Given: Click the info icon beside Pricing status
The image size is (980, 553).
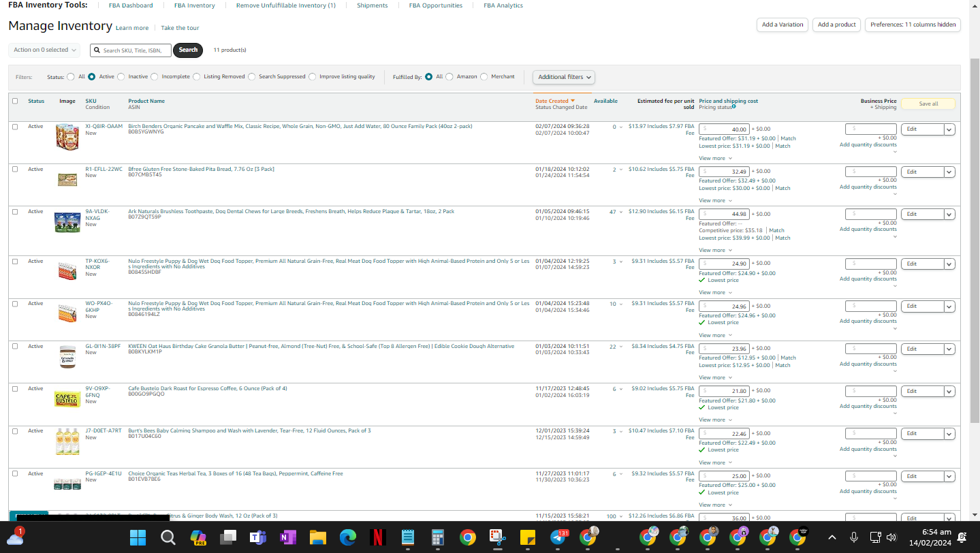Looking at the screenshot, I should point(733,107).
